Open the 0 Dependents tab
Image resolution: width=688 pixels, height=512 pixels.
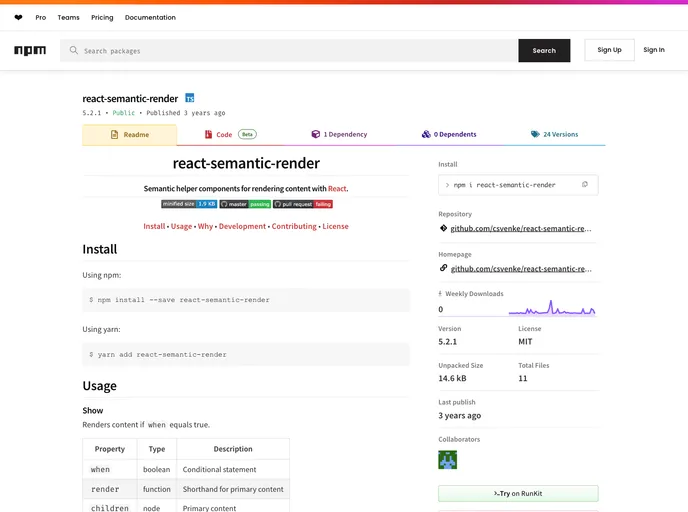tap(449, 134)
